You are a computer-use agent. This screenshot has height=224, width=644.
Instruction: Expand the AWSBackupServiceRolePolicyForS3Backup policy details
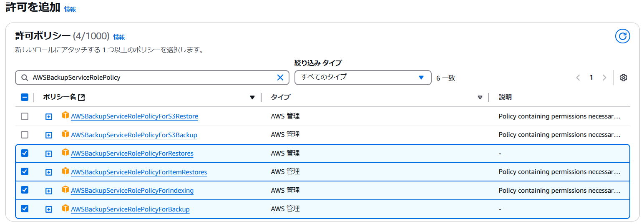coord(49,135)
